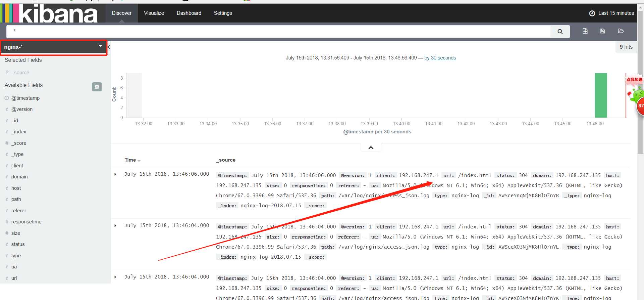Sort by the Time column arrow

tap(139, 161)
